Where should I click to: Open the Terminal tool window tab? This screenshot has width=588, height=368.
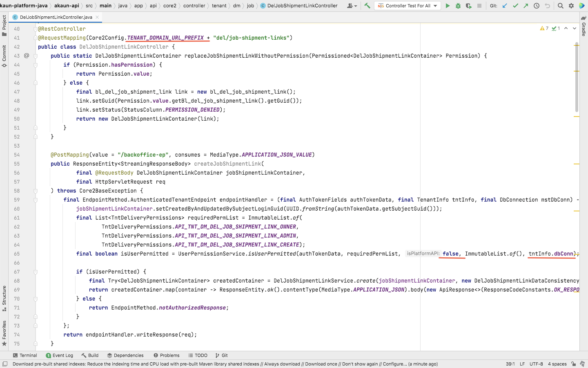pos(25,355)
